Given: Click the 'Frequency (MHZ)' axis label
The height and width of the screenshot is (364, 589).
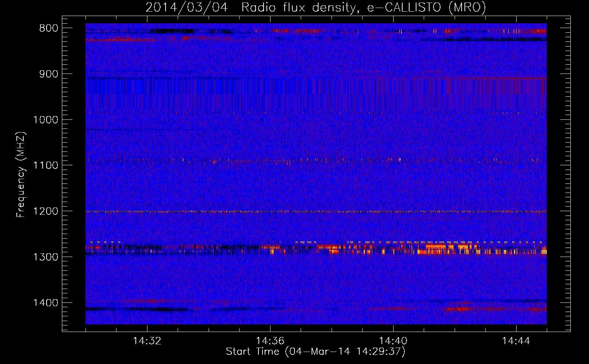Looking at the screenshot, I should (21, 175).
